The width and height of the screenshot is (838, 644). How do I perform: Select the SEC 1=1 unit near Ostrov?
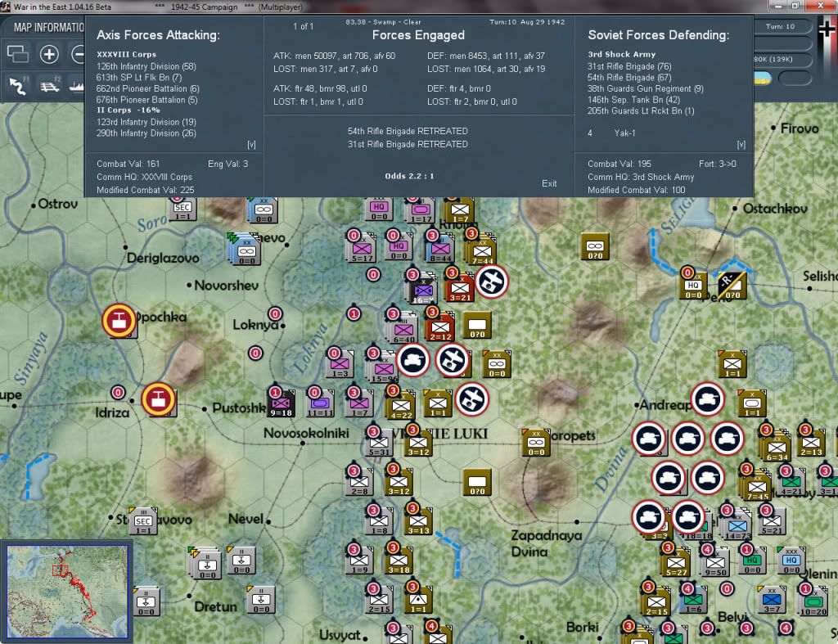(x=182, y=209)
